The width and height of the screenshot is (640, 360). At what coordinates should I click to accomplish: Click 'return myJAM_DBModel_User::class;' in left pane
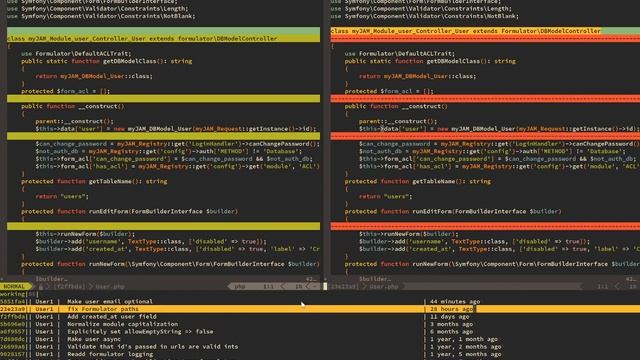click(94, 76)
